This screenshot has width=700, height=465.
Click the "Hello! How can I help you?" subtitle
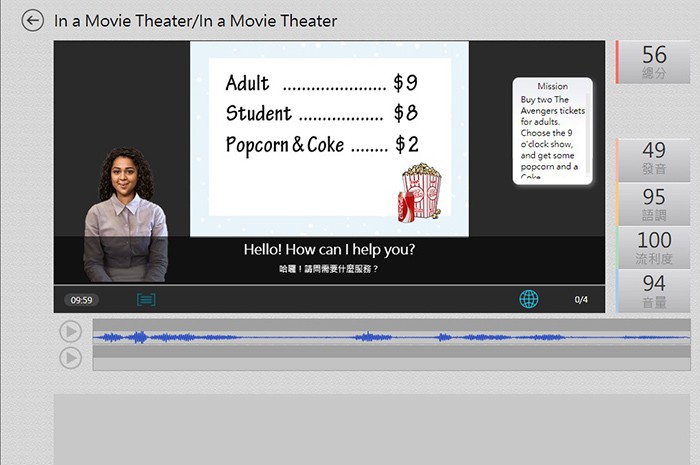(329, 249)
